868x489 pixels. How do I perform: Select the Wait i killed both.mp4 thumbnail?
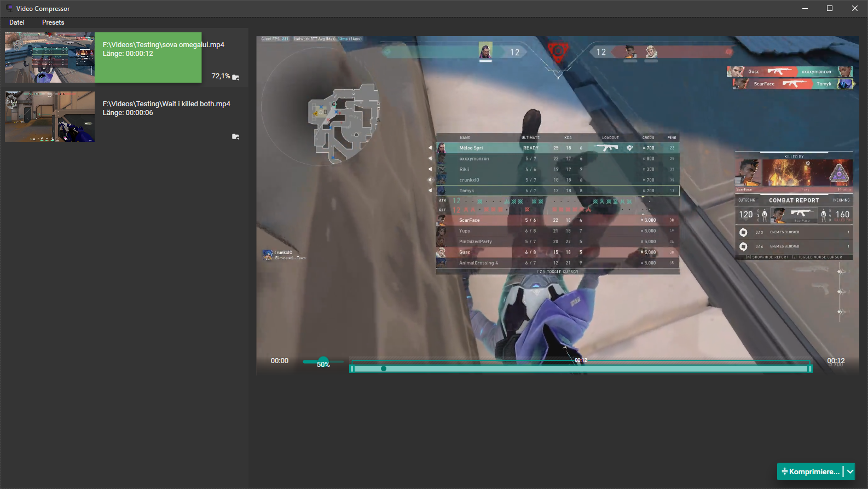pos(50,117)
